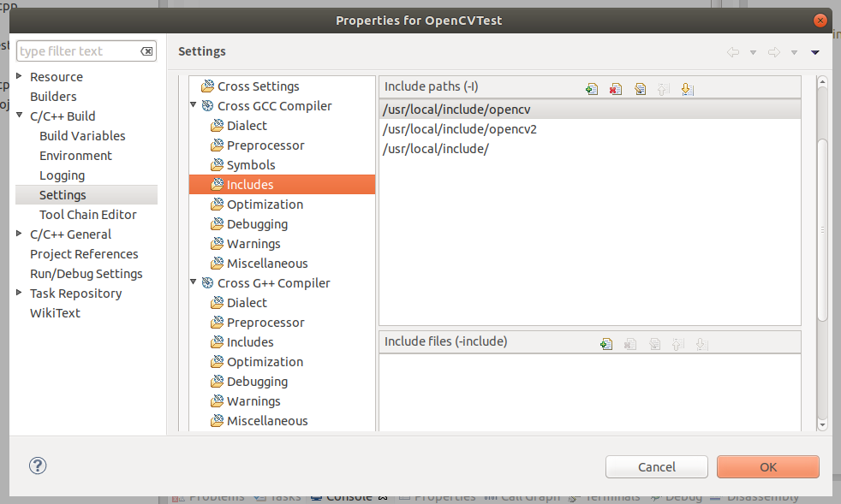Edit icon in Include files toolbar
Viewport: 841px width, 504px height.
(x=654, y=344)
